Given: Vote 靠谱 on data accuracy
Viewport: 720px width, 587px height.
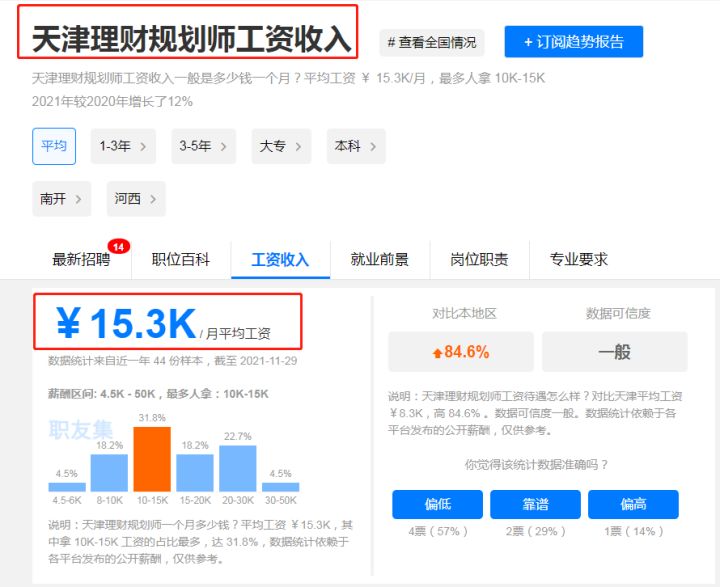Looking at the screenshot, I should pos(535,504).
